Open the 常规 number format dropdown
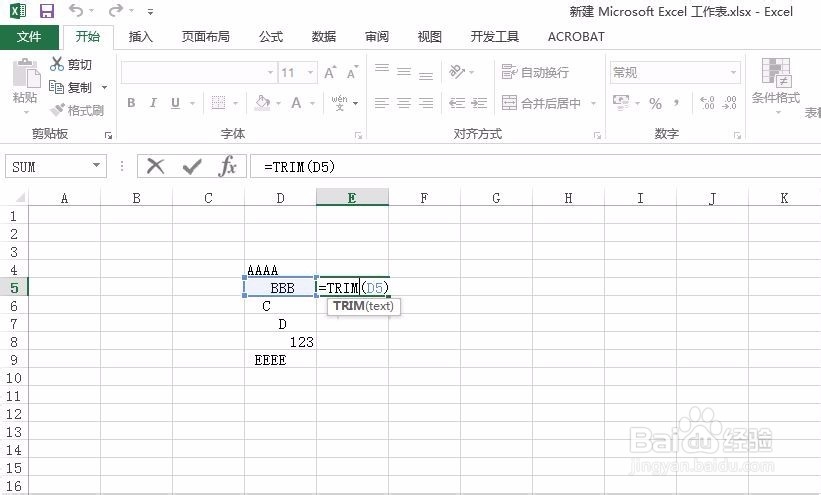821x495 pixels. click(x=734, y=72)
